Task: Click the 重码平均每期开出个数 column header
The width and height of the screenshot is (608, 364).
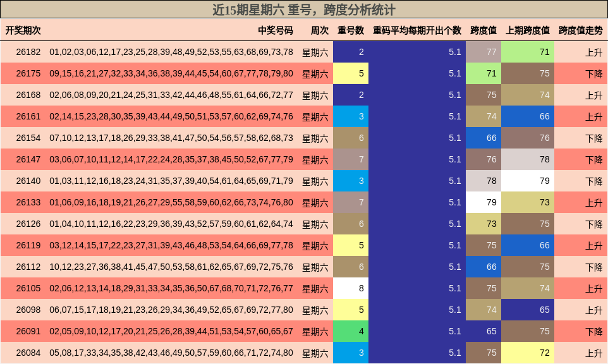Action: click(417, 30)
